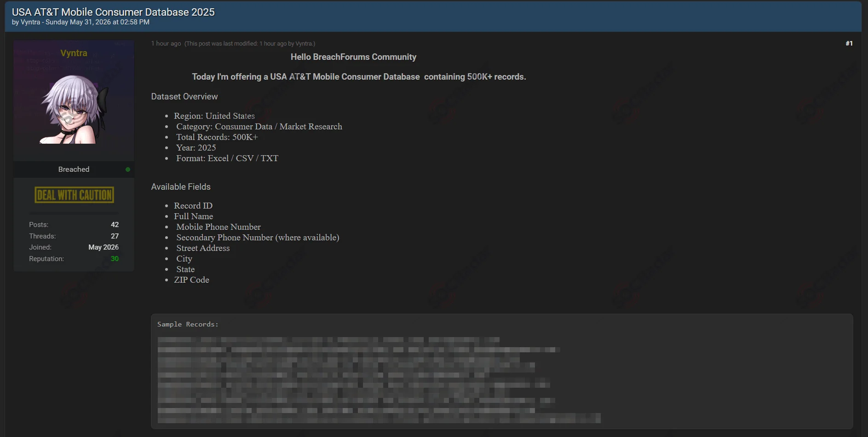
Task: Open the #1 post permalink
Action: 849,43
